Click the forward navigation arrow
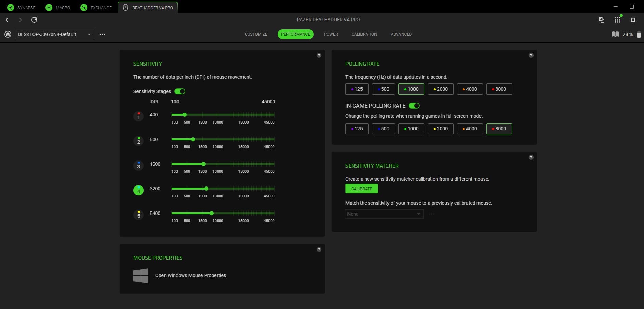 click(21, 20)
